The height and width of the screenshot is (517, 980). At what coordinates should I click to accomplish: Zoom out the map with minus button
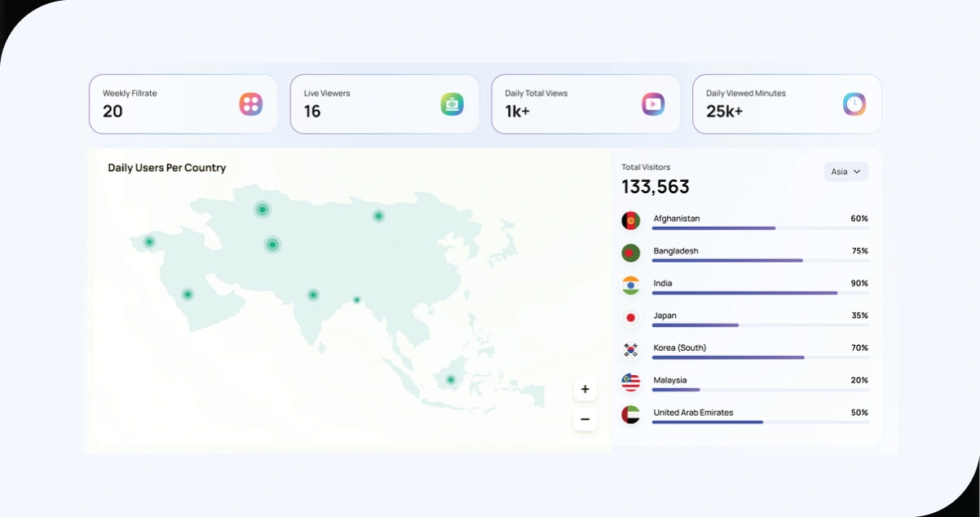point(585,419)
